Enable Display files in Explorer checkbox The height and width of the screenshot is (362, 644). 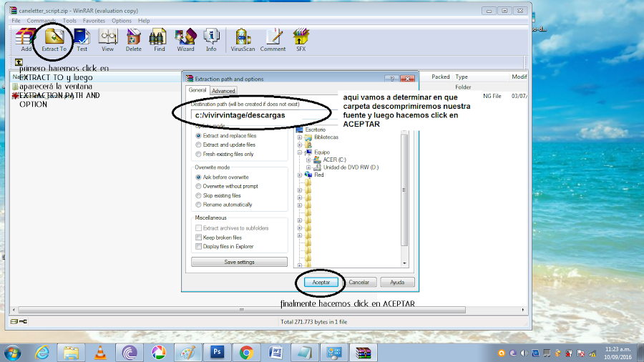click(x=198, y=247)
